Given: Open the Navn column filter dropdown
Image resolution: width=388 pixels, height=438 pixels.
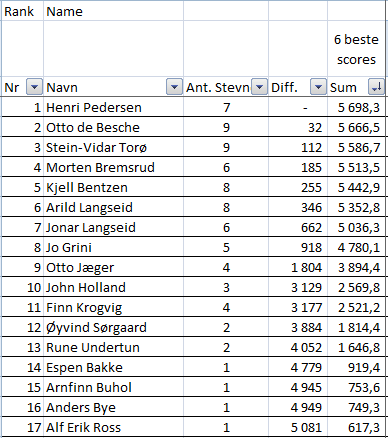Looking at the screenshot, I should pyautogui.click(x=174, y=87).
